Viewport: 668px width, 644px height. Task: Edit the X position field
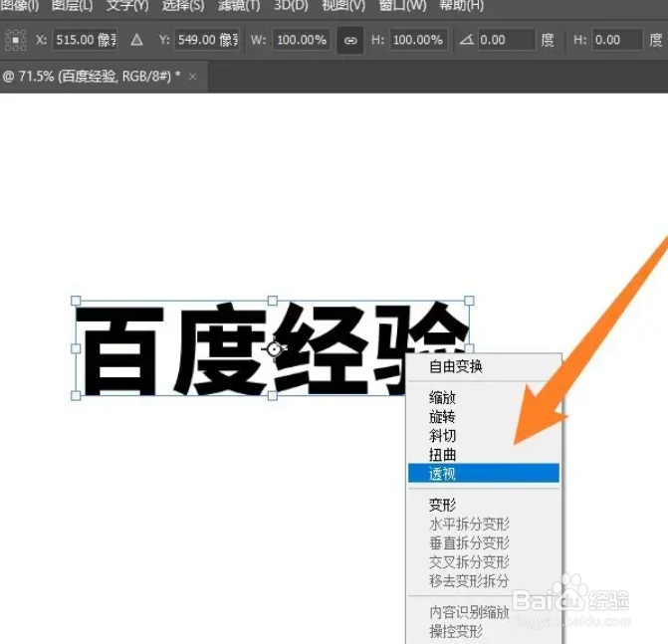coord(85,40)
